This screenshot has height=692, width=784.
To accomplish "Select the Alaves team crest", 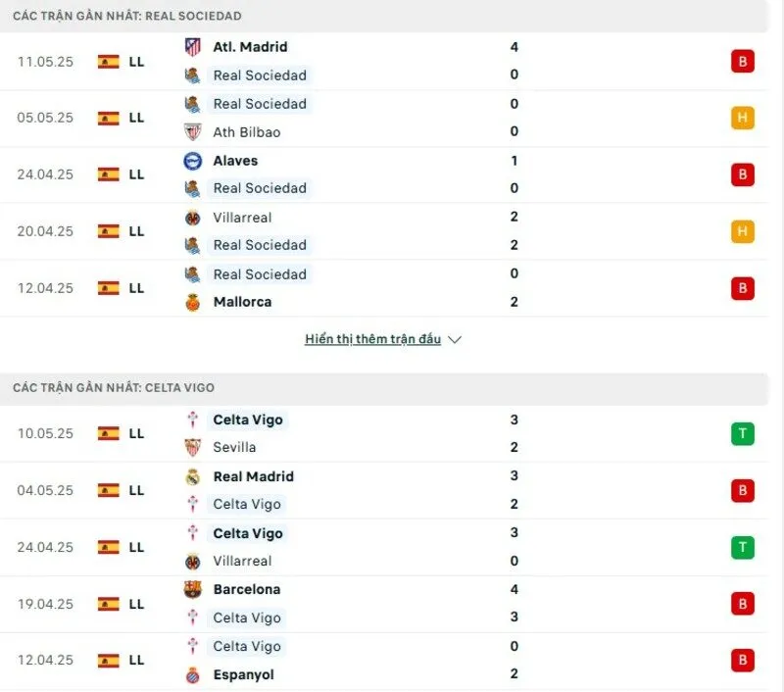I will [x=191, y=160].
